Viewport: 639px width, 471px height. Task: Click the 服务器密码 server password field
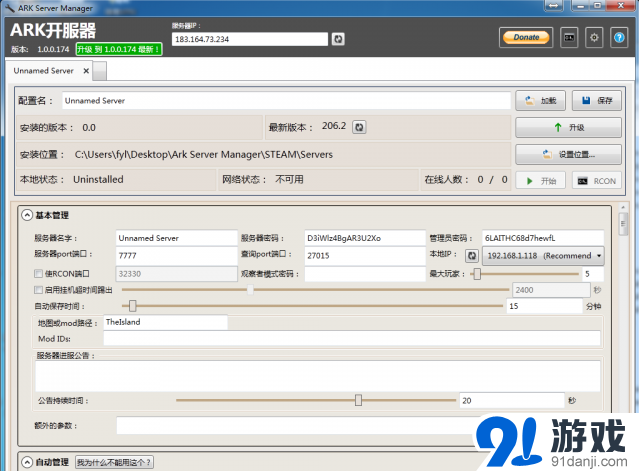[x=365, y=238]
